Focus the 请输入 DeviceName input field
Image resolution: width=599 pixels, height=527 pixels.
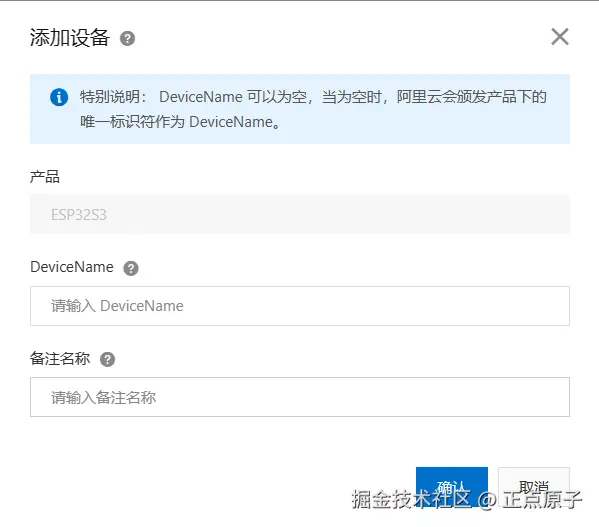300,306
